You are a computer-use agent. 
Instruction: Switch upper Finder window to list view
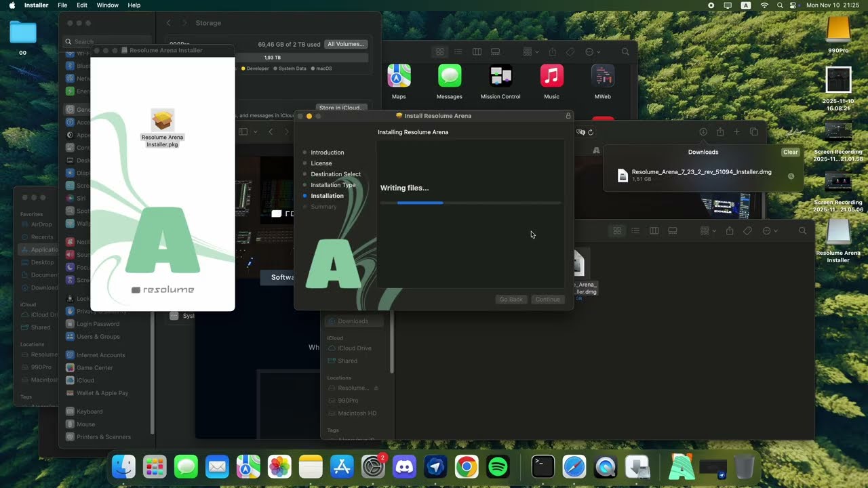coord(458,52)
